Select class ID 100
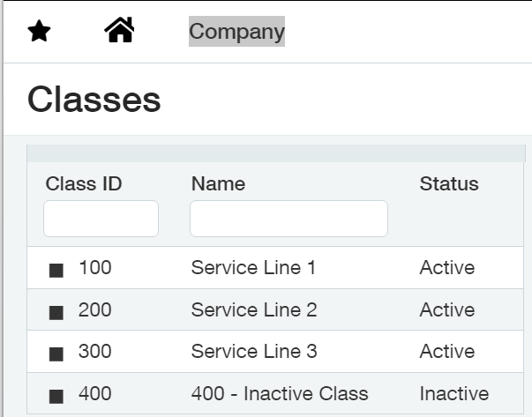 coord(95,267)
